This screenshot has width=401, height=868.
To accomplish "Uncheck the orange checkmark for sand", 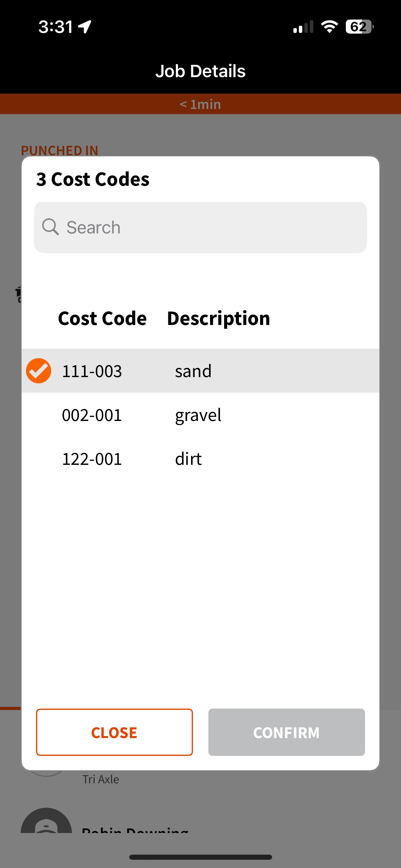I will point(39,371).
